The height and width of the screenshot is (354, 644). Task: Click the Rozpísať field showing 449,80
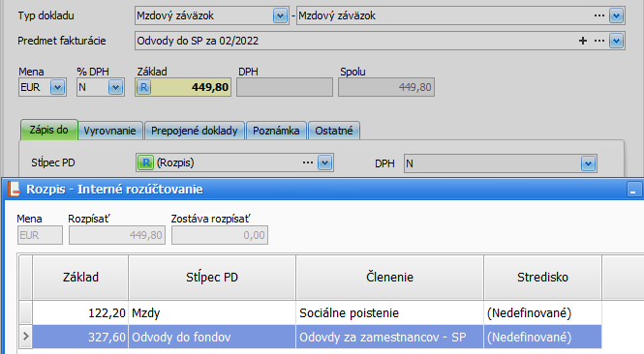click(117, 235)
